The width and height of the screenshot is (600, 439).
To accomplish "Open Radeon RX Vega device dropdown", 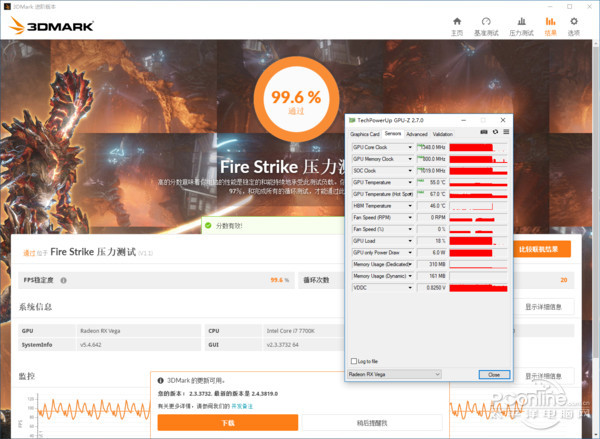I will [x=394, y=374].
